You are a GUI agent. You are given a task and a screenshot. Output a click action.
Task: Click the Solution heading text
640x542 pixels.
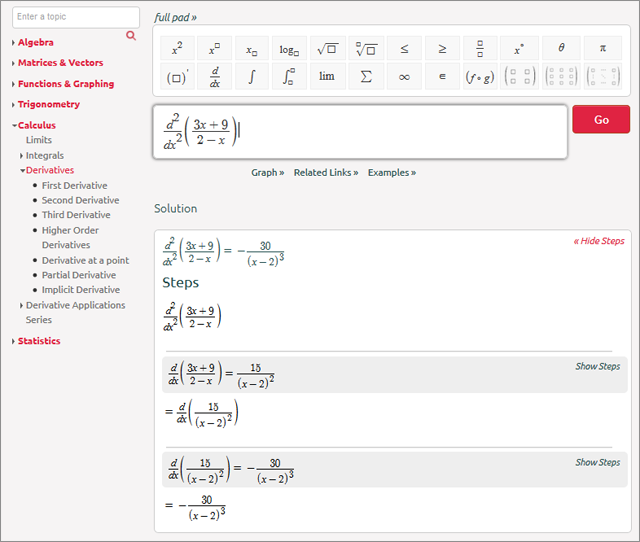point(176,209)
